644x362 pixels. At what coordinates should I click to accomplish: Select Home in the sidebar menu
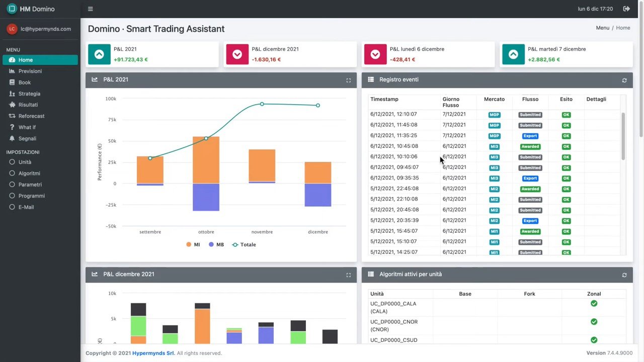pos(25,60)
